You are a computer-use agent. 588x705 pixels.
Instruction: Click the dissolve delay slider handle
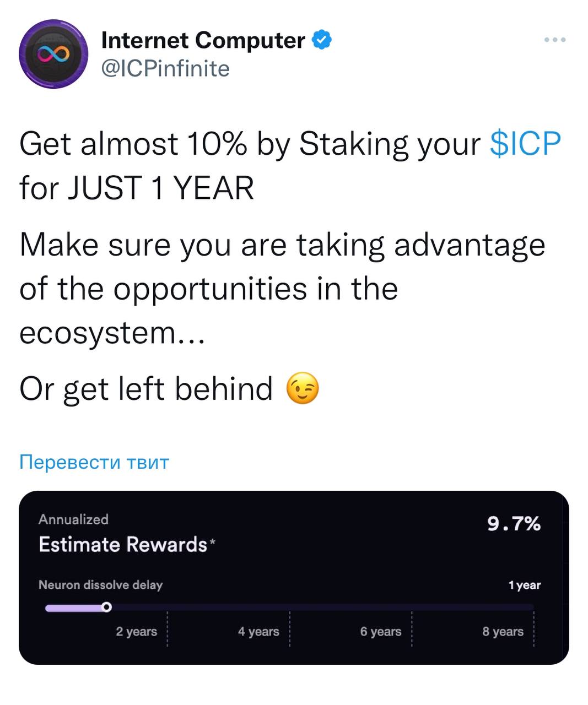[x=107, y=608]
